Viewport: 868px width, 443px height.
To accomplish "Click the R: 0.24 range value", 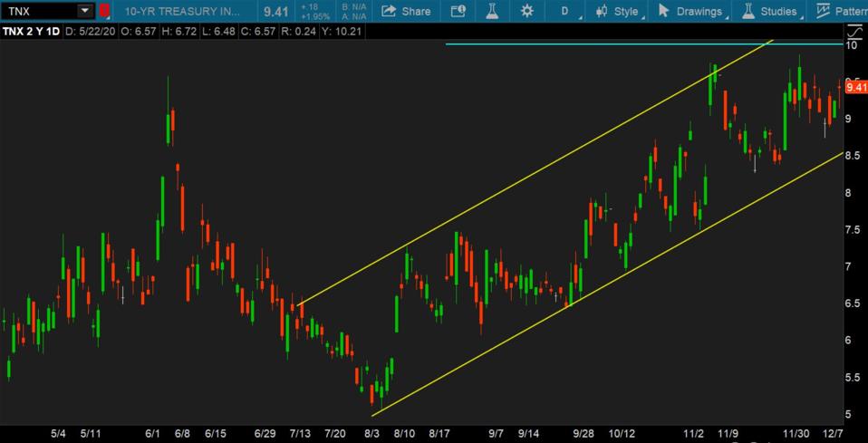I will pos(298,32).
